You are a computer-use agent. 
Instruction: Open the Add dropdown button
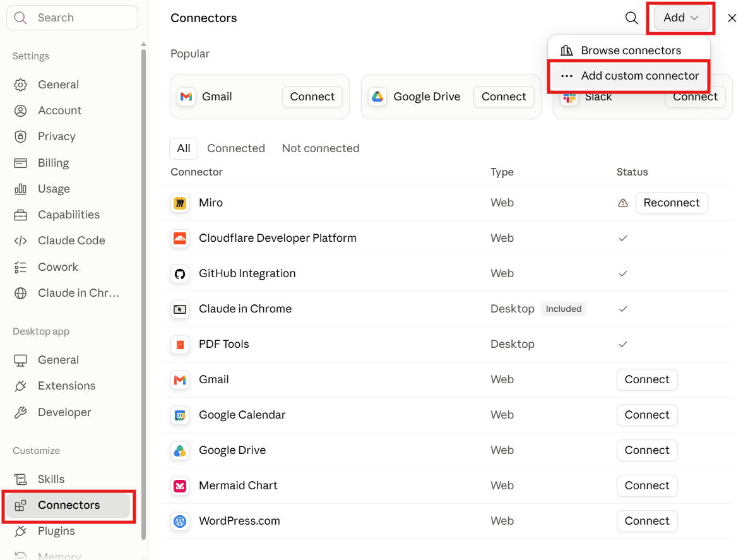681,18
